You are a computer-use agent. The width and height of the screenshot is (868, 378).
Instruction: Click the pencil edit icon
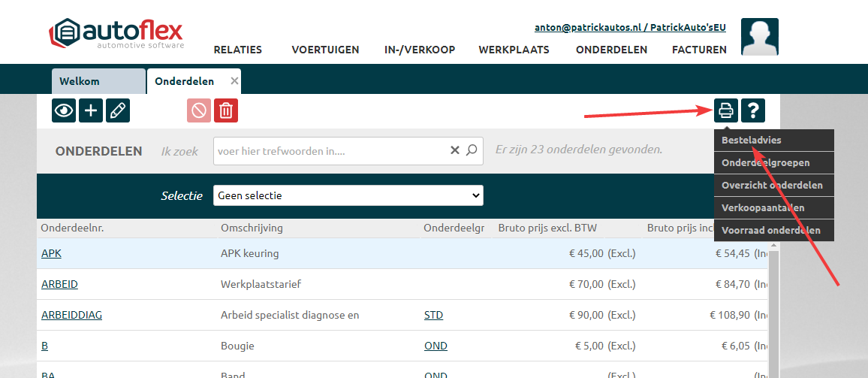pos(118,110)
